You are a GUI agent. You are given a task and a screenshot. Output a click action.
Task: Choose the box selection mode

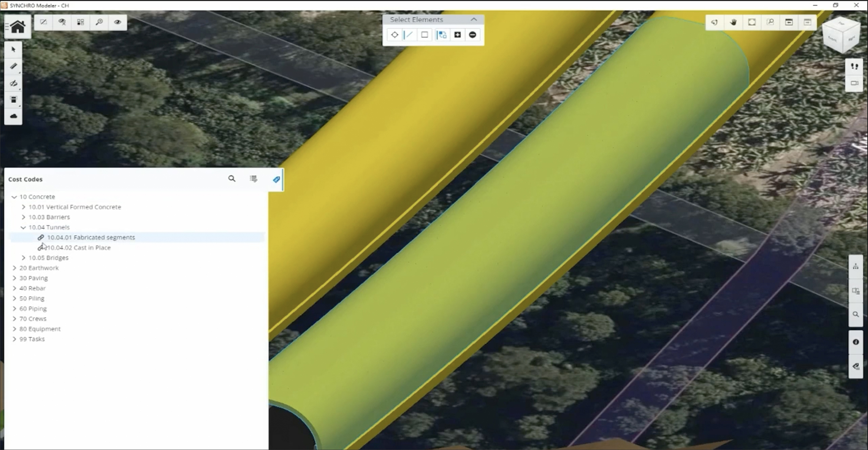point(424,35)
